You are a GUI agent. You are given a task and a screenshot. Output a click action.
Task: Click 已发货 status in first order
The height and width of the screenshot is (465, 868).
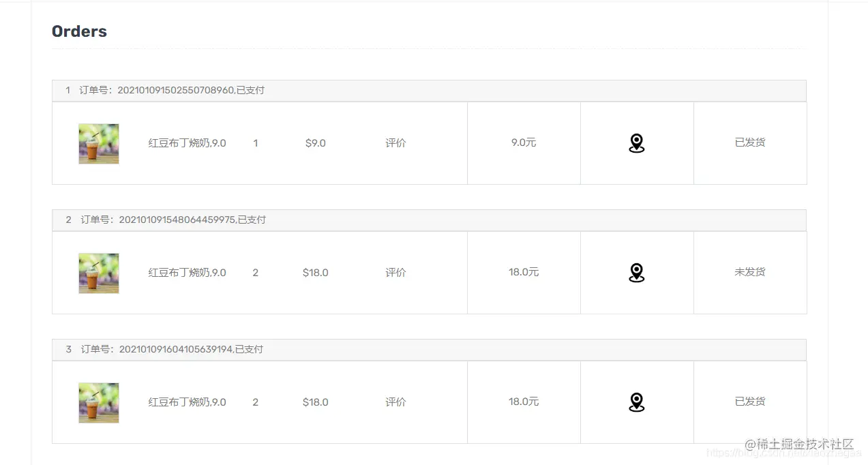(x=750, y=142)
